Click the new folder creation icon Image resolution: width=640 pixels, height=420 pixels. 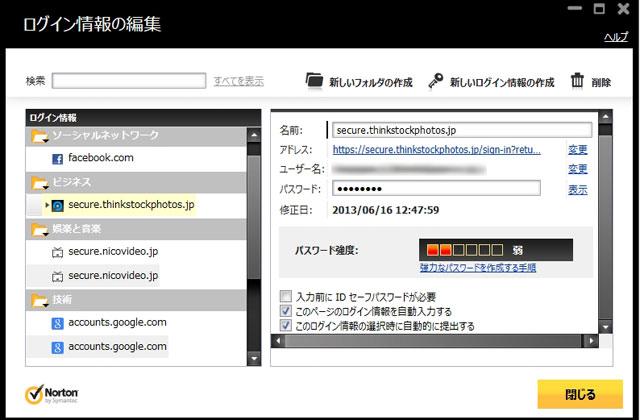[314, 80]
